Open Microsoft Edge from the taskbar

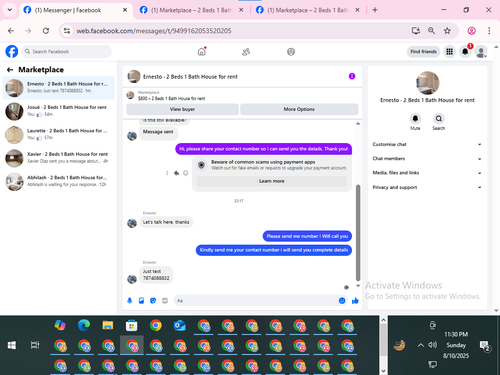coord(84,325)
